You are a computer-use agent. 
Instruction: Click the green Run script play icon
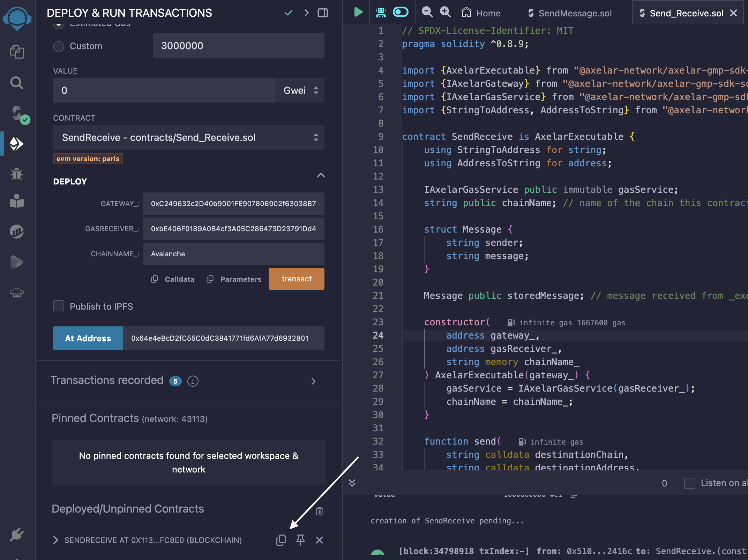pyautogui.click(x=358, y=13)
